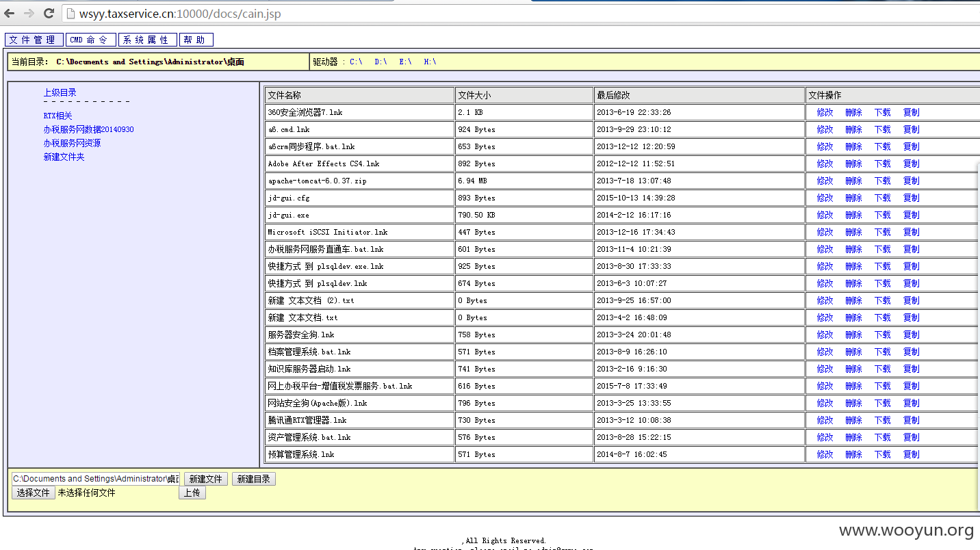Download 资产管理系统.bat.lnk via 下载

tap(882, 437)
